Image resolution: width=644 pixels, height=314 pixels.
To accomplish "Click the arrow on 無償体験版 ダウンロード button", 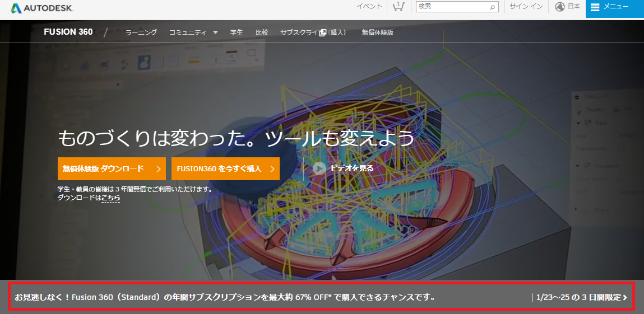I will coord(158,169).
